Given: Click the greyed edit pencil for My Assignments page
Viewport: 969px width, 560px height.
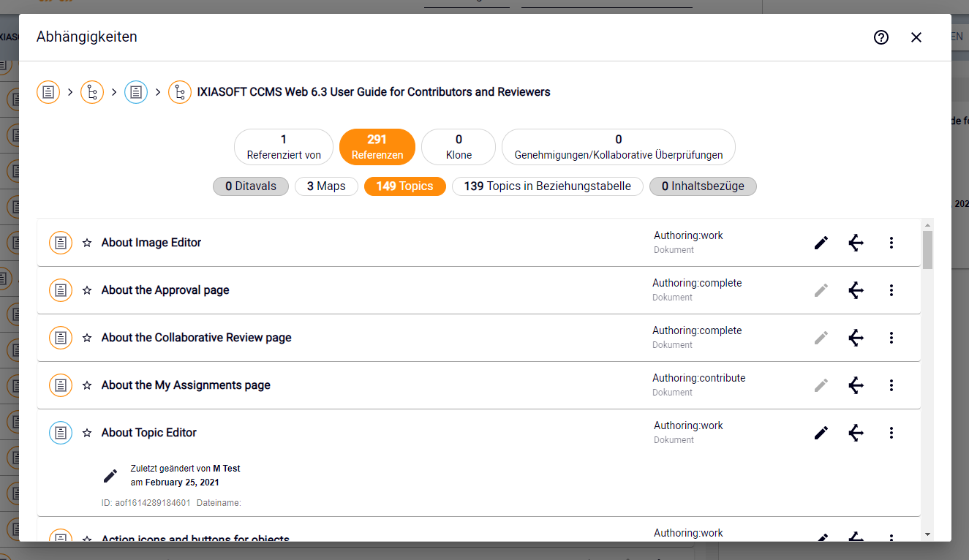Looking at the screenshot, I should 821,385.
